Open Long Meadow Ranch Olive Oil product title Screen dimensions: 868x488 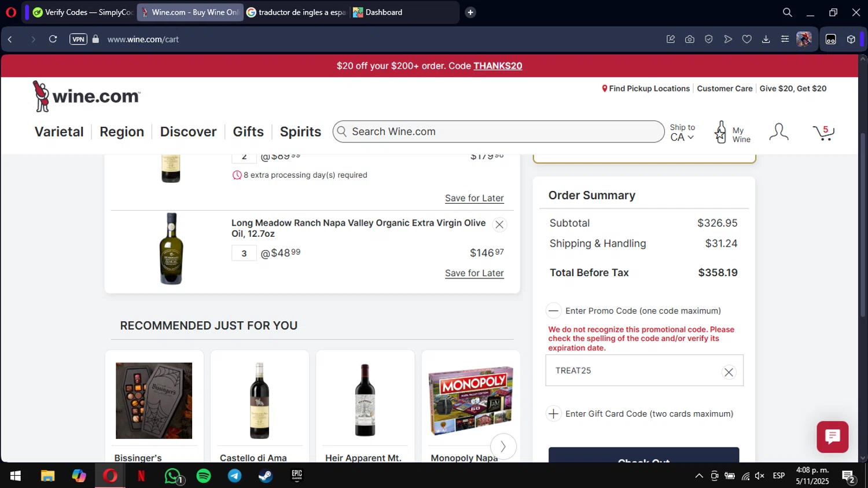click(x=358, y=228)
